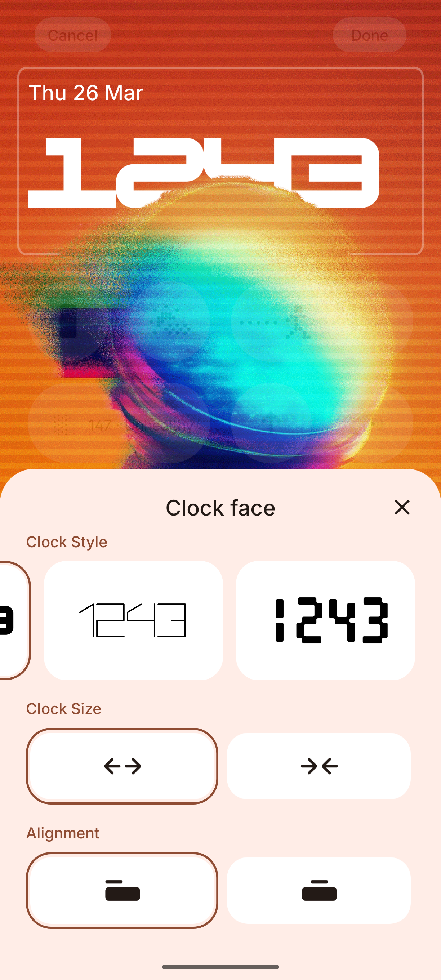Viewport: 441px width, 980px height.
Task: Set clock alignment to left
Action: point(122,890)
